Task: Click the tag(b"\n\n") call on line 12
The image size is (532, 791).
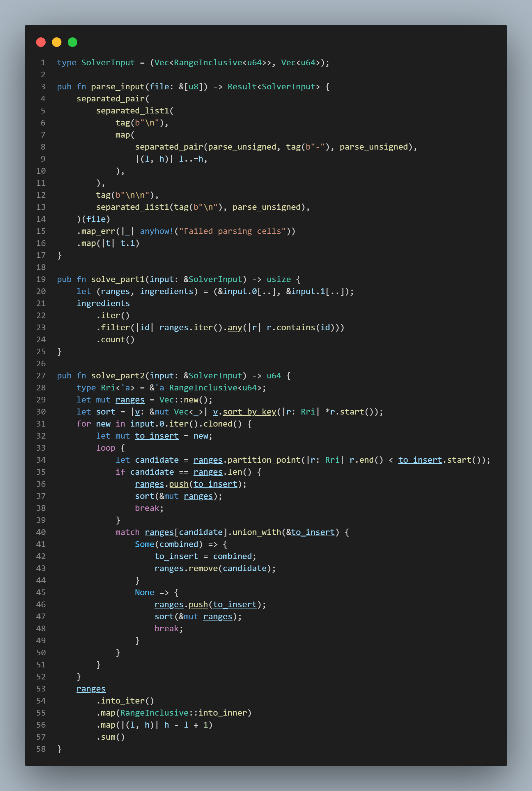Action: coord(125,195)
